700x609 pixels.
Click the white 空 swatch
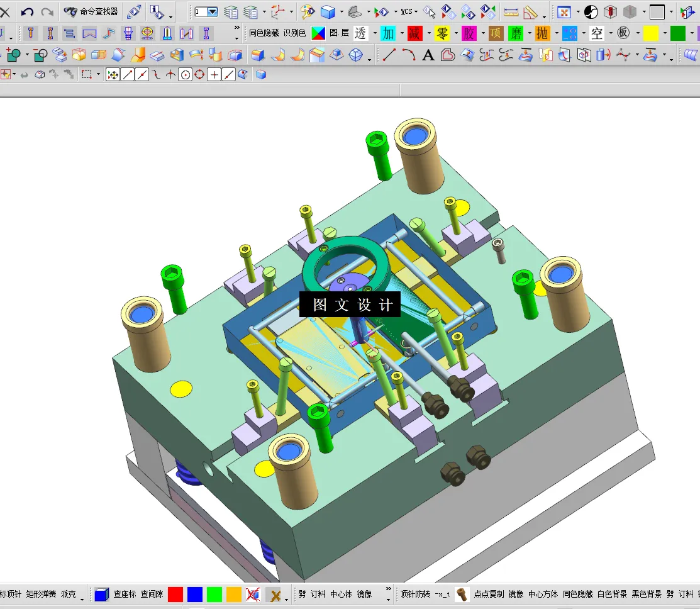(597, 33)
